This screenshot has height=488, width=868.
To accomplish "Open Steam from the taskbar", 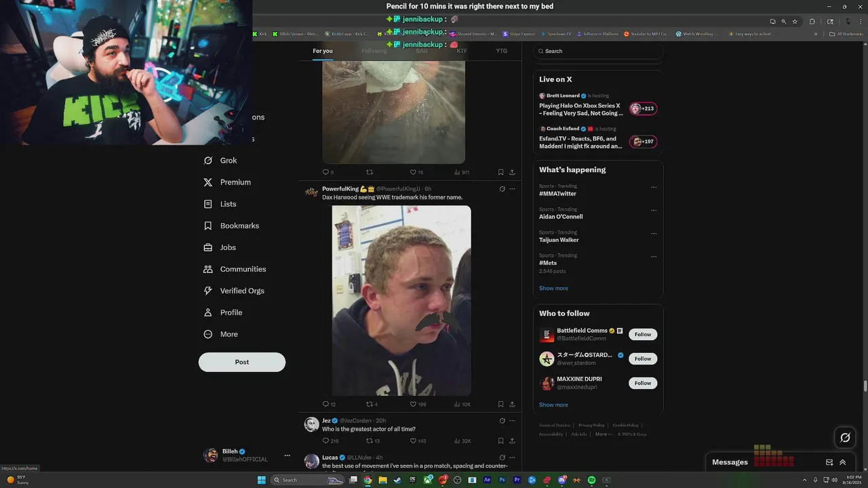I will tap(397, 480).
